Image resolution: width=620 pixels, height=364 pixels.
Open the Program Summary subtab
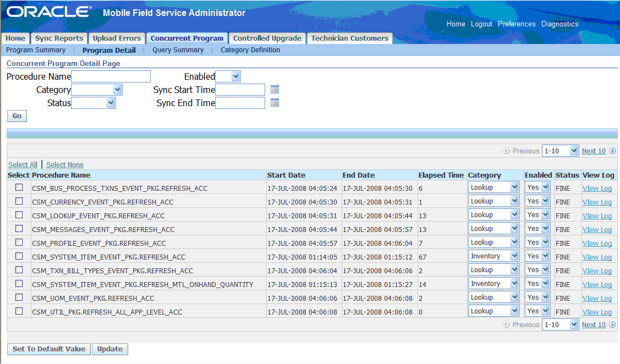(x=36, y=50)
